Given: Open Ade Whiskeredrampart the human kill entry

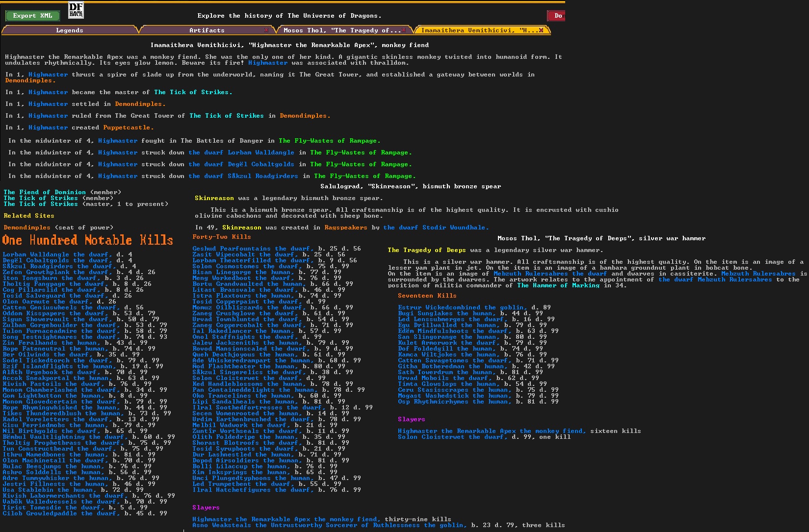Looking at the screenshot, I should 276,360.
